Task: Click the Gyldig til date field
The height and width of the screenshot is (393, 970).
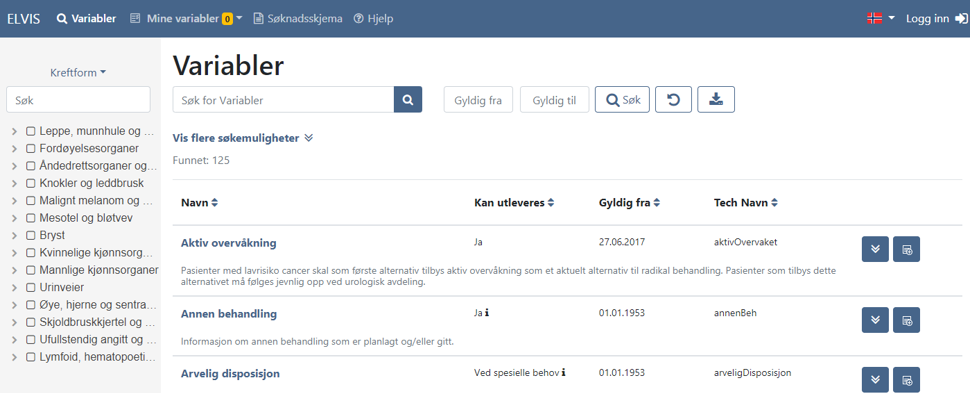Action: pos(554,100)
